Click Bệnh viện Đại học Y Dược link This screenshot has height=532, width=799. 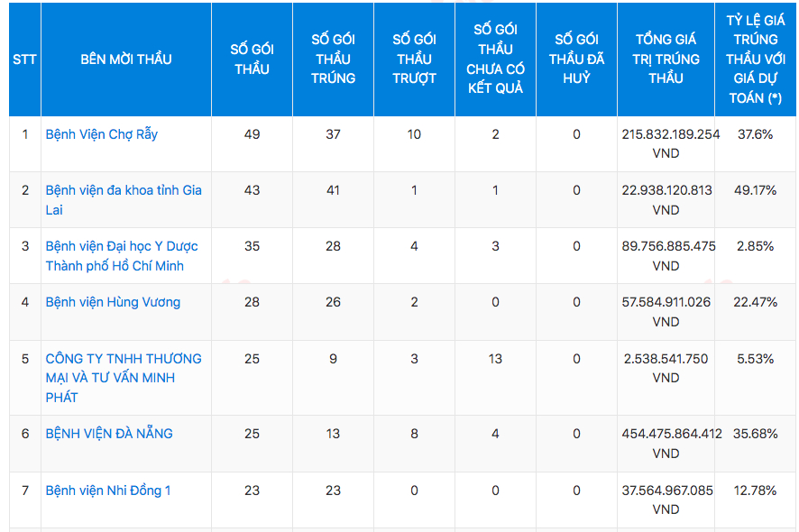click(122, 246)
